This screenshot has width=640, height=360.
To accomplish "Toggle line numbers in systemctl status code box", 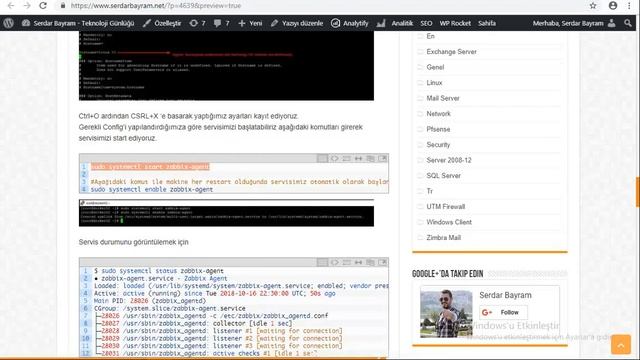I will point(322,262).
